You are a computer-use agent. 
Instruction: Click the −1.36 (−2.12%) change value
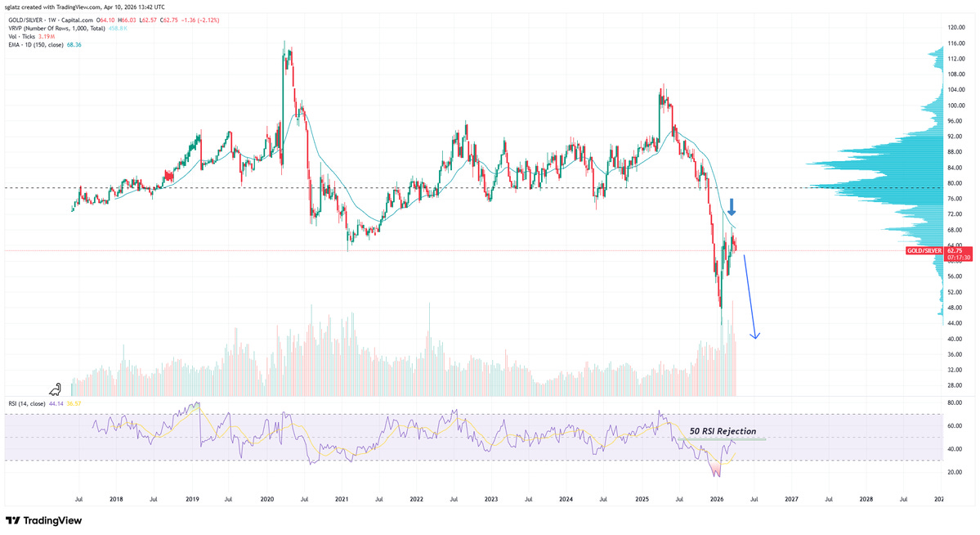[x=200, y=20]
